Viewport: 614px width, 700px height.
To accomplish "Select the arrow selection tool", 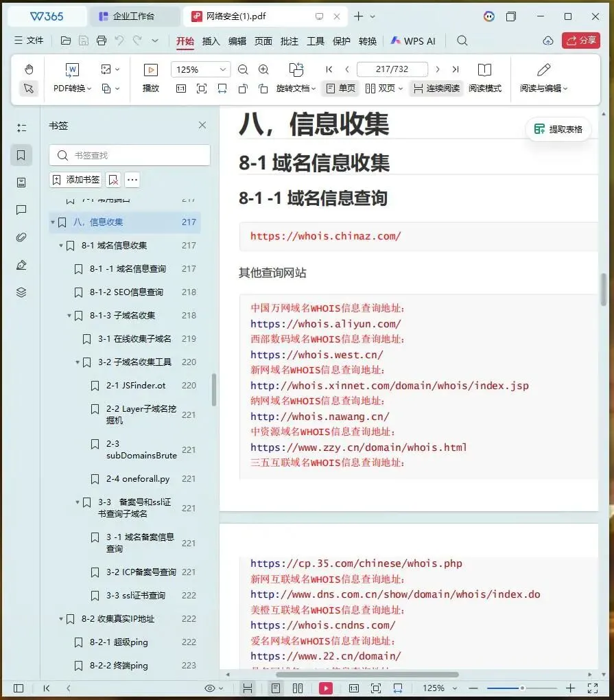I will (x=29, y=89).
